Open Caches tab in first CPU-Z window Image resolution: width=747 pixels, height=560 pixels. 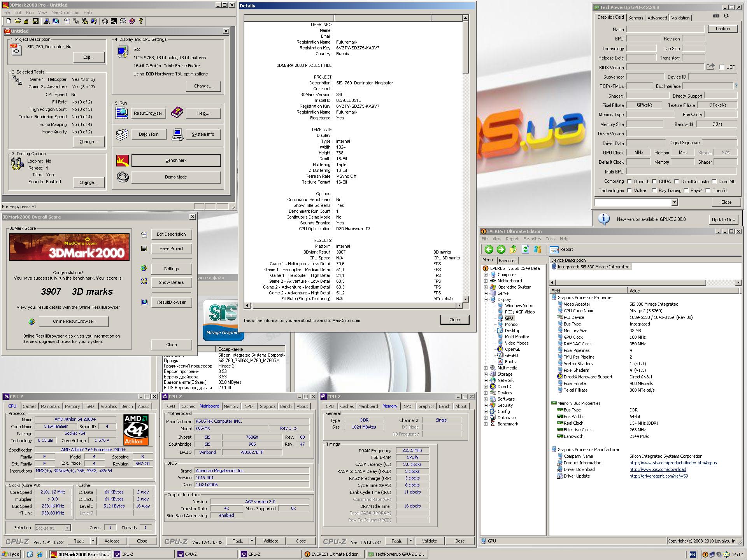click(29, 406)
